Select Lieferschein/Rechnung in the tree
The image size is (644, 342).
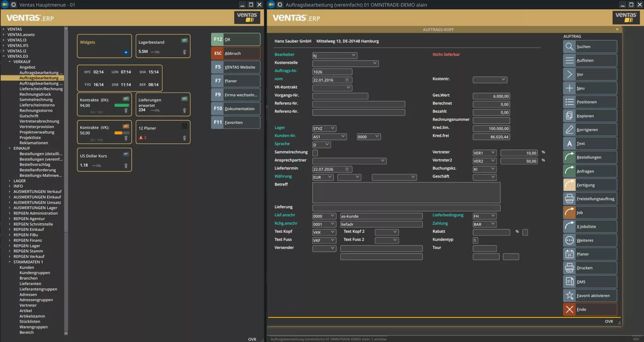(x=41, y=89)
